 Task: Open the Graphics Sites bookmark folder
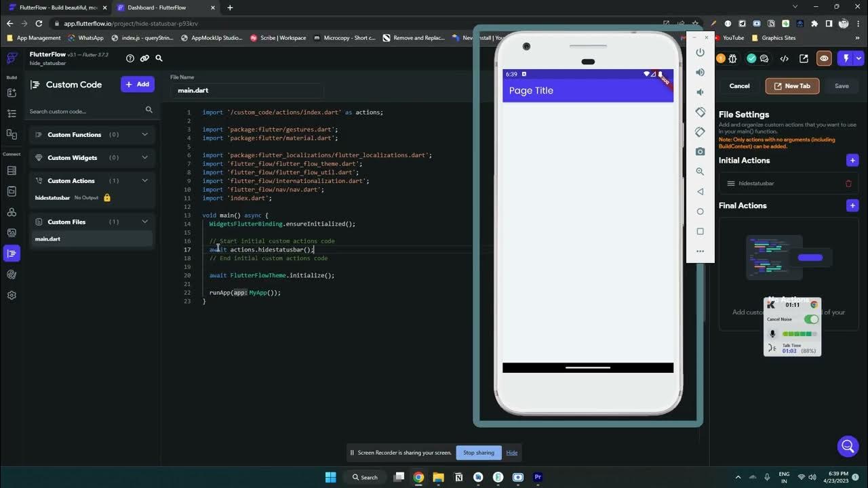pos(774,38)
